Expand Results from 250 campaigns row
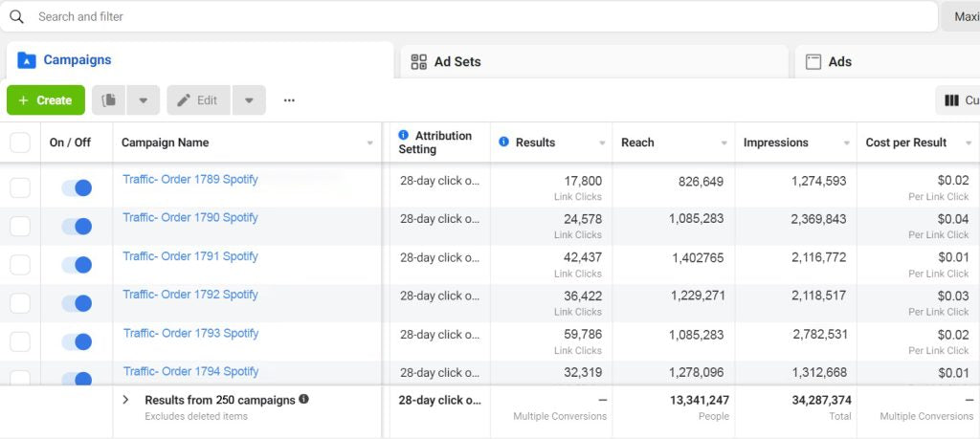980x439 pixels. tap(125, 400)
